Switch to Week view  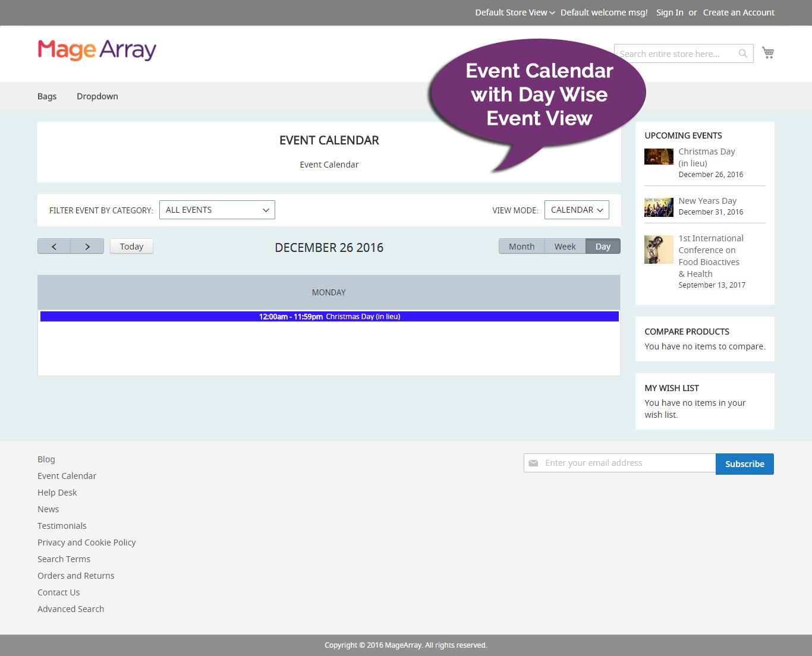(565, 245)
